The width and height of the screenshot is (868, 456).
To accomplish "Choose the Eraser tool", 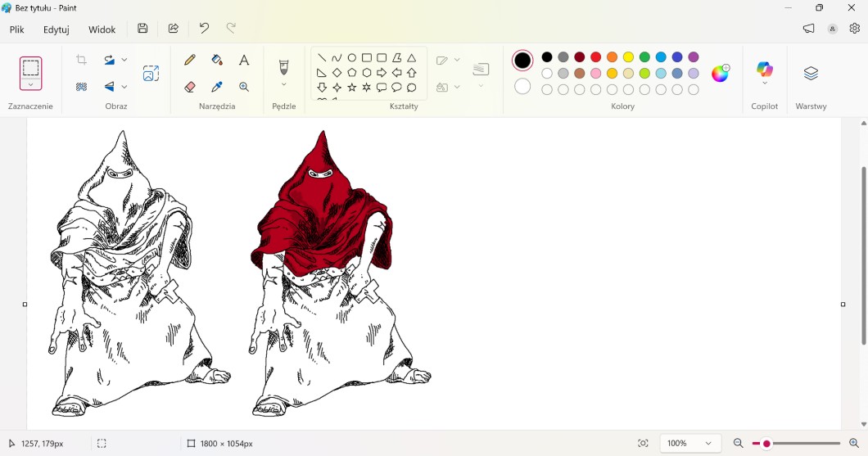I will [190, 87].
